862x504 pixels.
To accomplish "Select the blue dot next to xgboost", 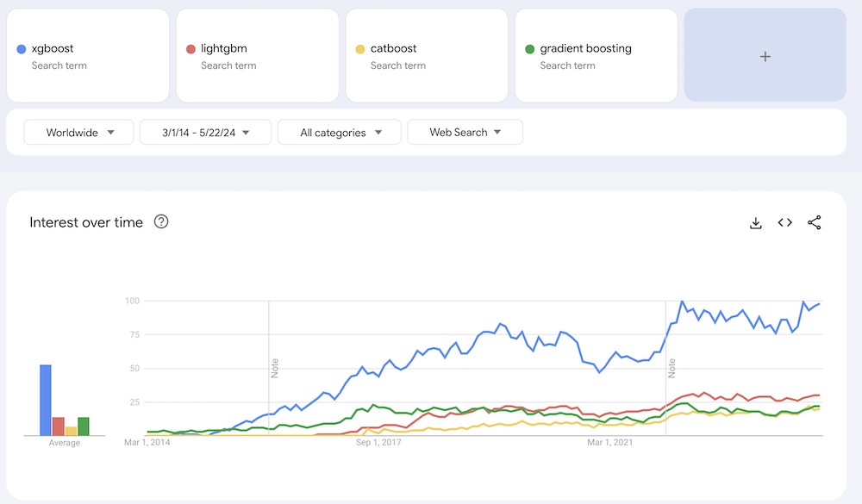I will coord(22,48).
